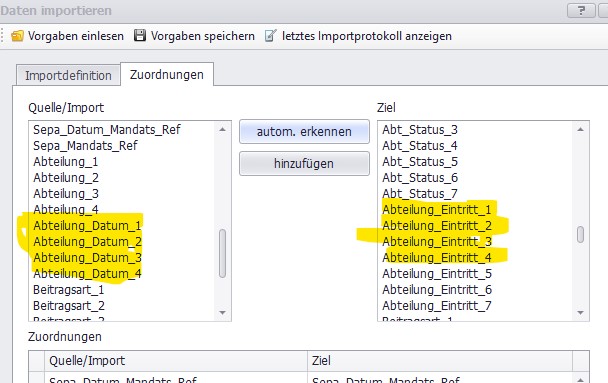Select Abteilung_Datum_1 in source list

coord(87,226)
